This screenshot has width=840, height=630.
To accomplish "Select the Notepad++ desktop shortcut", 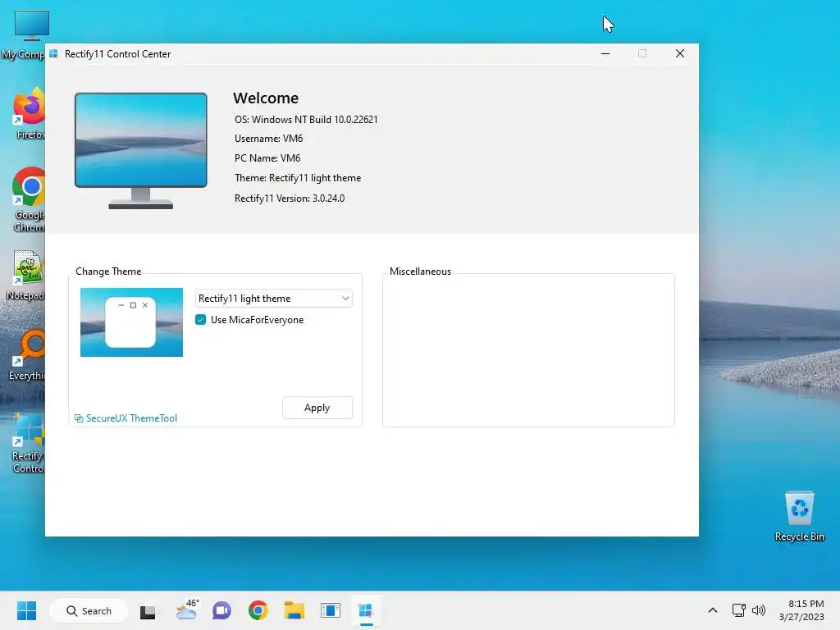I will tap(25, 275).
